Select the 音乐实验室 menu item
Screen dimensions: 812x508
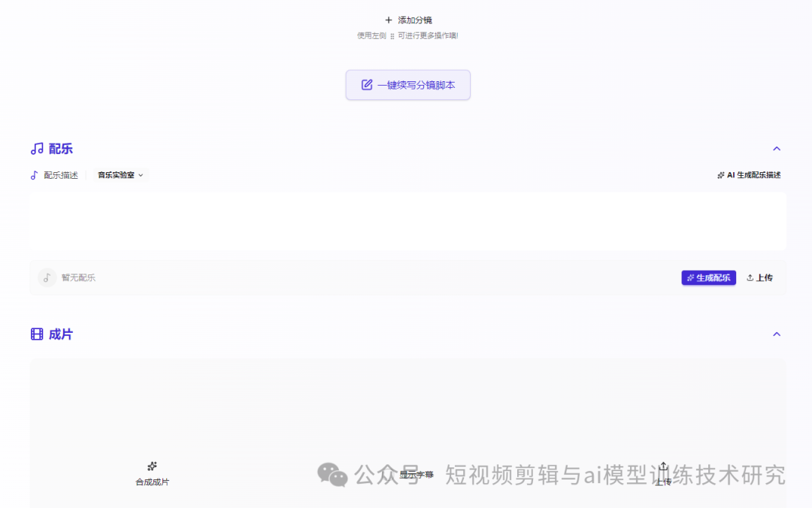[x=114, y=174]
